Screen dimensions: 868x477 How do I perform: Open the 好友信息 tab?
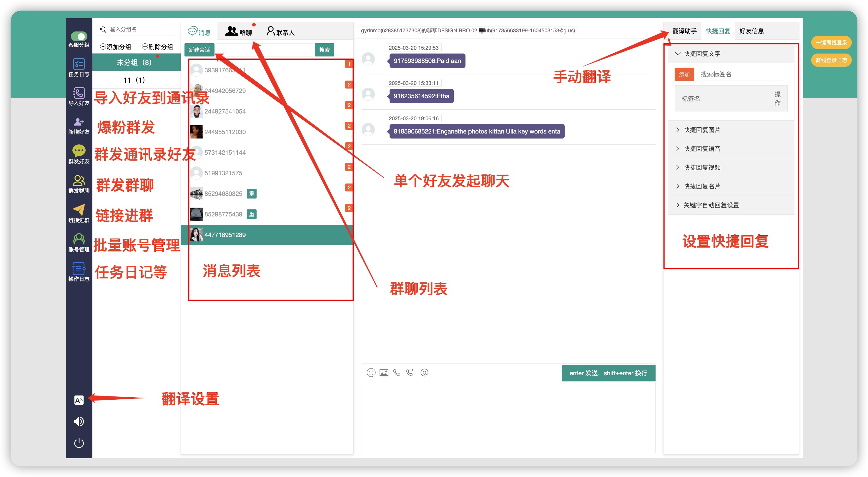pyautogui.click(x=751, y=31)
